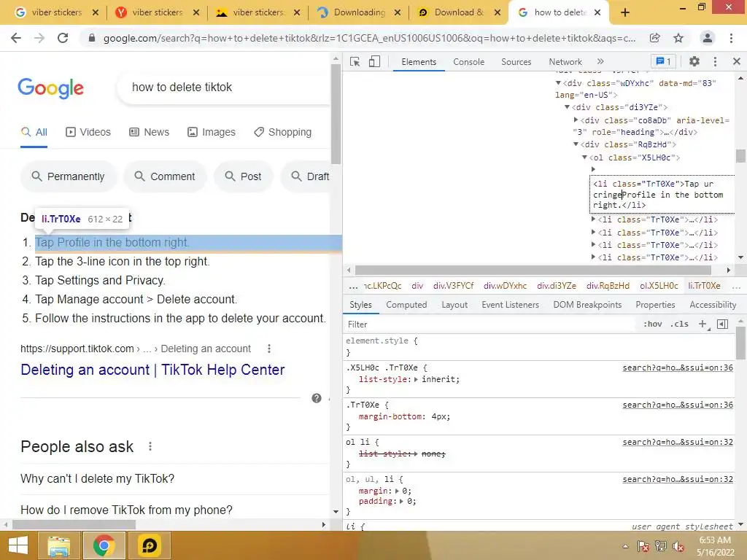Click the share page icon in address bar
The width and height of the screenshot is (747, 560).
coord(655,38)
